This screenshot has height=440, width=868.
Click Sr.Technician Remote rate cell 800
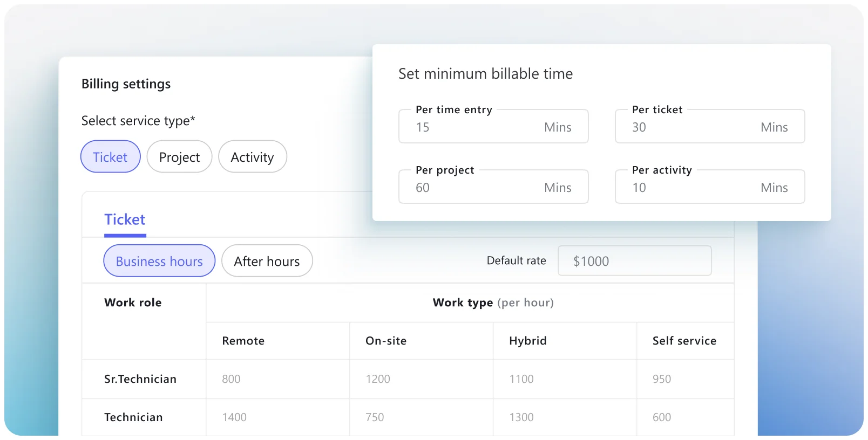coord(232,379)
